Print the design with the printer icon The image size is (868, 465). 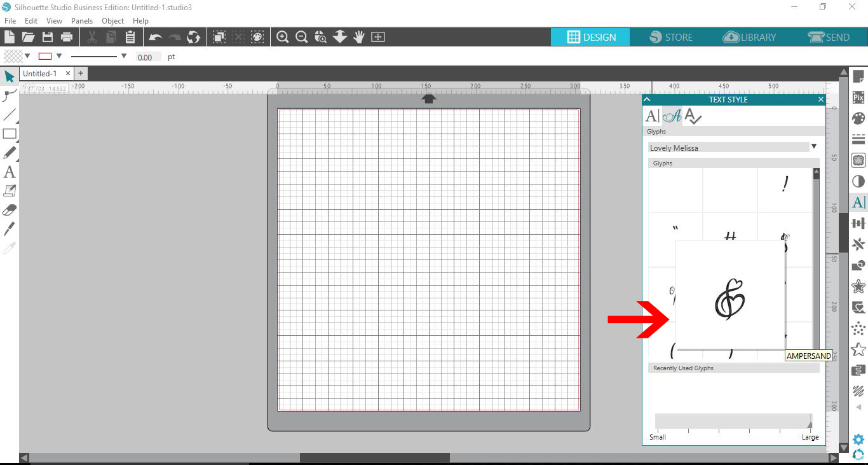point(67,37)
